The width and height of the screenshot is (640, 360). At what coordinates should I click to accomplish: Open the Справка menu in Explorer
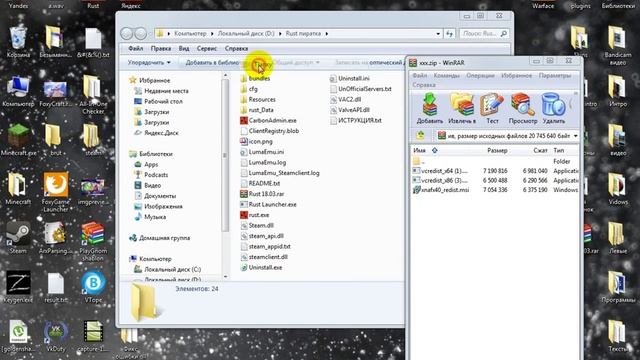click(x=236, y=49)
